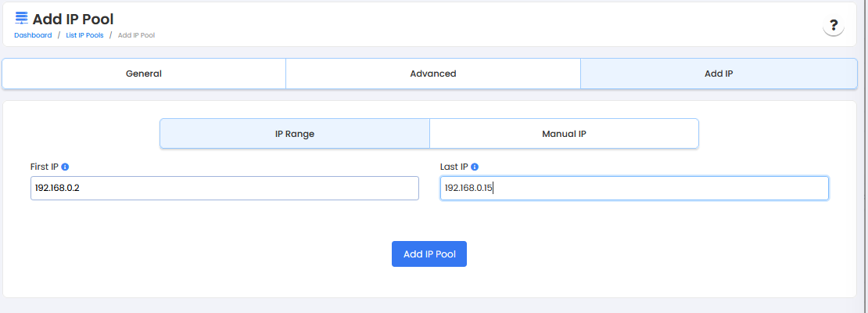Select the Add IP tab
Image resolution: width=868 pixels, height=313 pixels.
718,74
